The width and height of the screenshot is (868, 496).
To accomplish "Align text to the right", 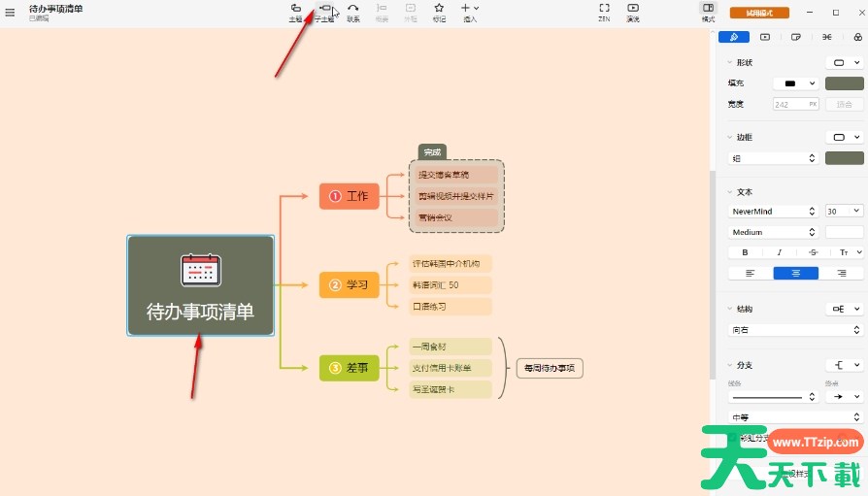I will point(841,273).
